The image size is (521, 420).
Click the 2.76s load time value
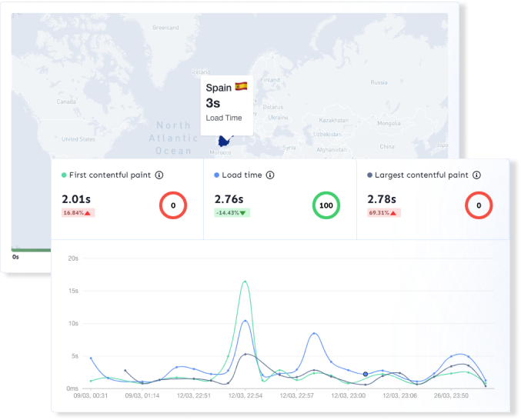coord(229,199)
